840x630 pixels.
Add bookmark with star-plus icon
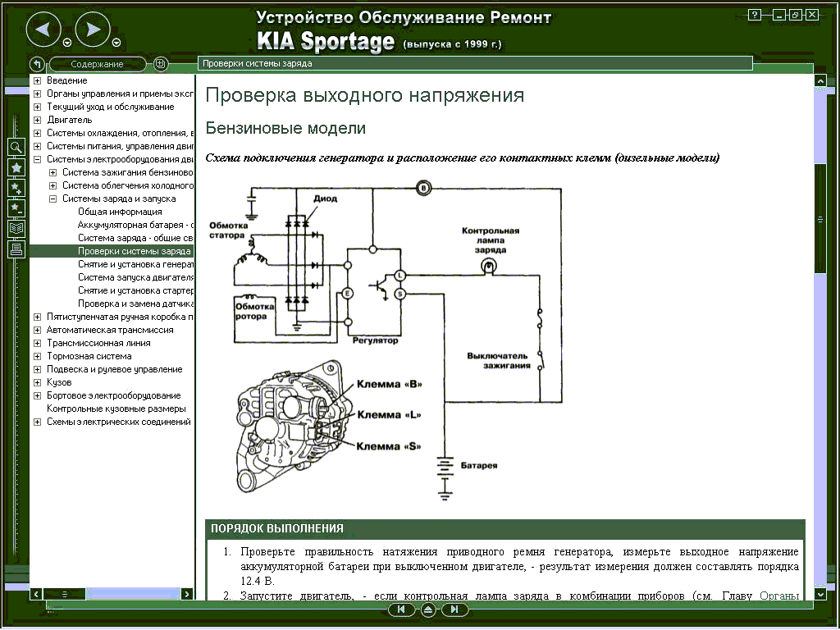pos(16,188)
